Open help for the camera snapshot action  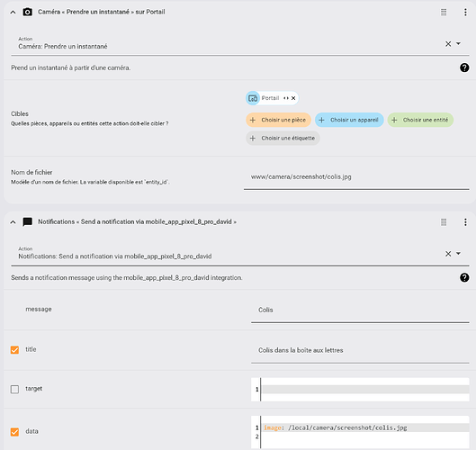tap(464, 67)
